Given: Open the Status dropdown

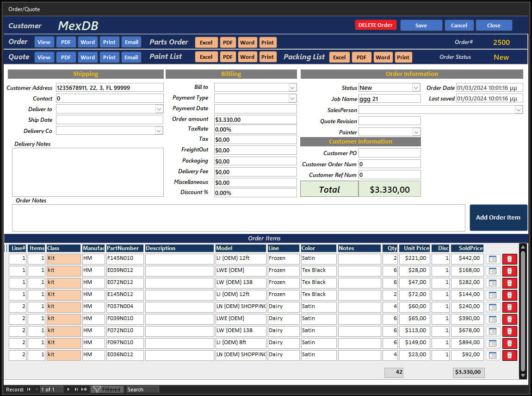Looking at the screenshot, I should point(415,88).
